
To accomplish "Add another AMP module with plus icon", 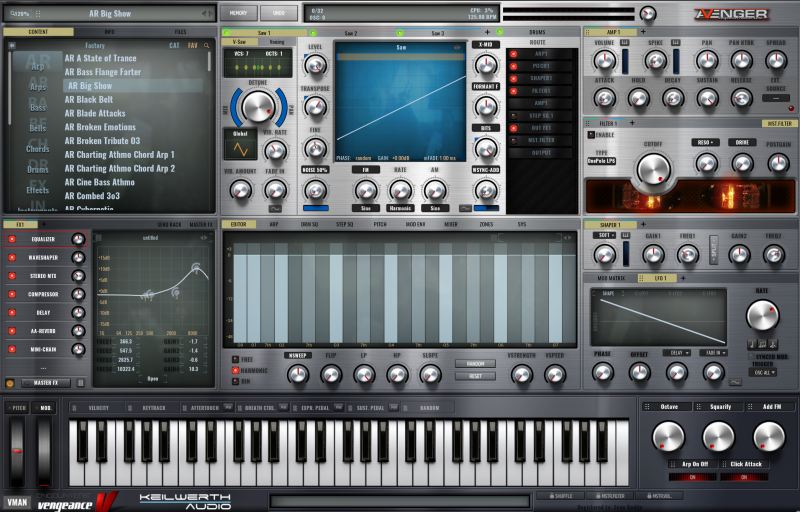I will 643,32.
